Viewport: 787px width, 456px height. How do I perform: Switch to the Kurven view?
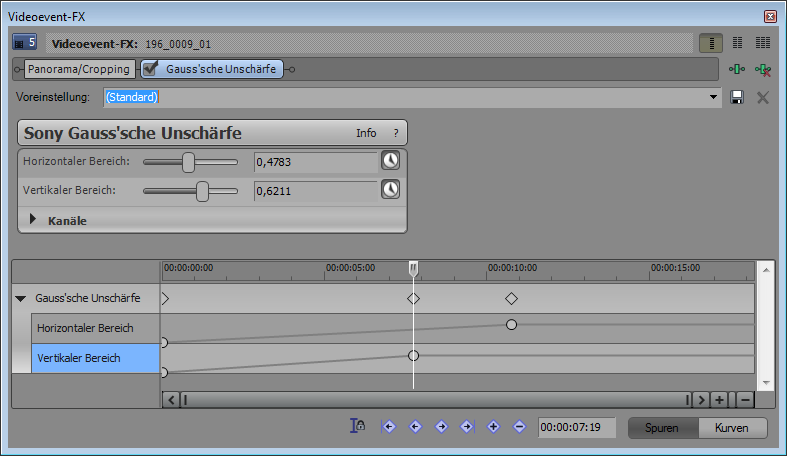[732, 428]
